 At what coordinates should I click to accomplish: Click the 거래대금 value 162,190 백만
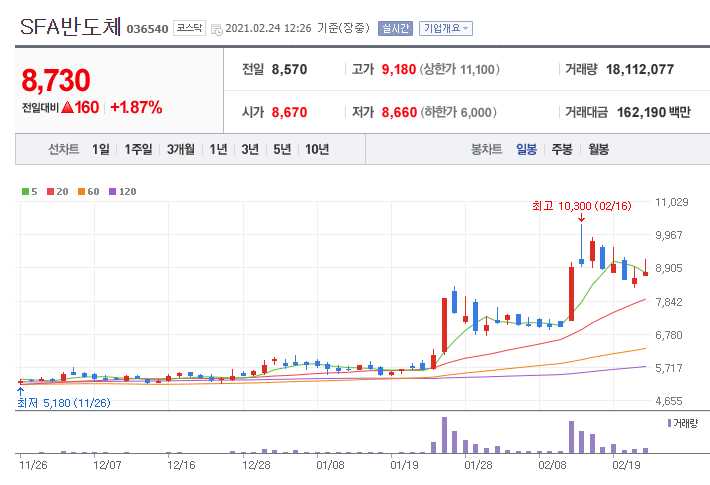click(x=653, y=112)
